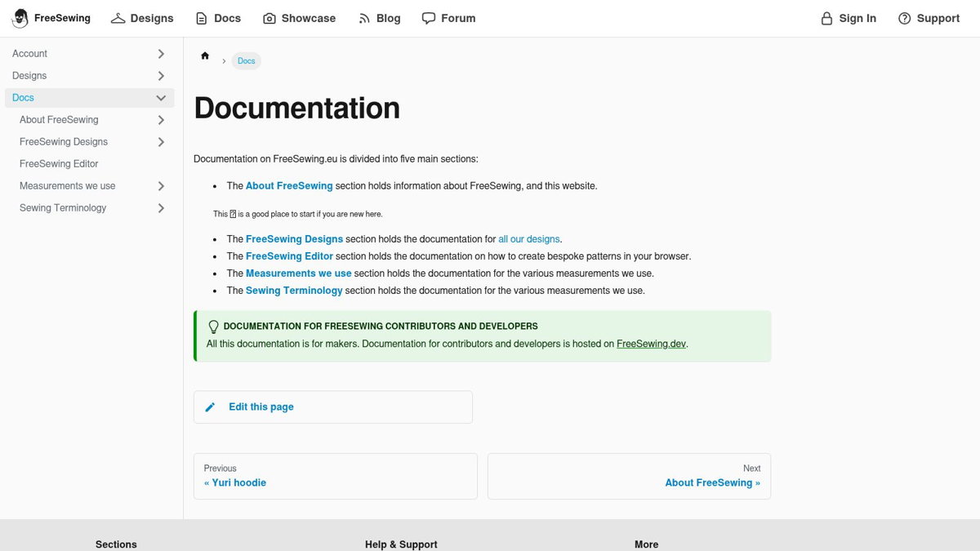Select Sewing Terminology in the sidebar
The width and height of the screenshot is (980, 551).
point(63,207)
